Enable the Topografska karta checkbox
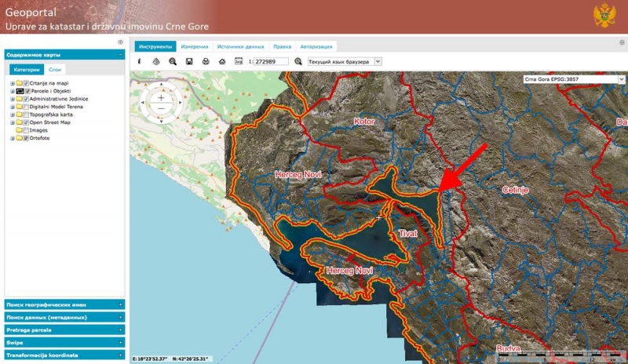 pos(26,115)
